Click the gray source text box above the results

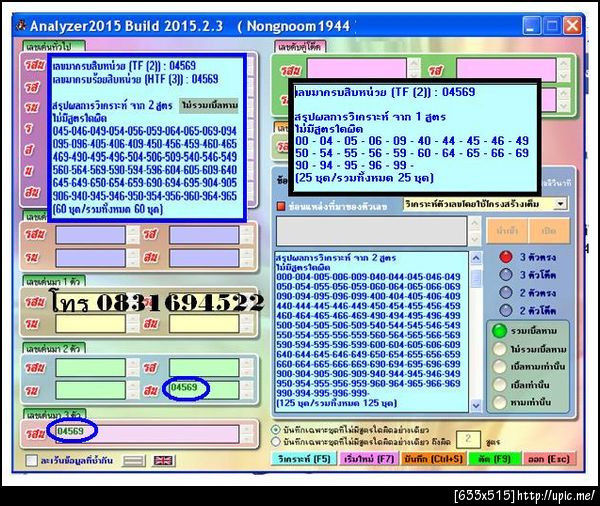[371, 231]
